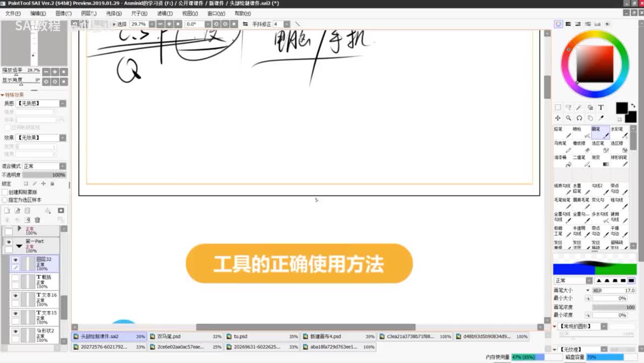The height and width of the screenshot is (363, 644).
Task: Hide the 形状2 layer eye
Action: (x=15, y=331)
